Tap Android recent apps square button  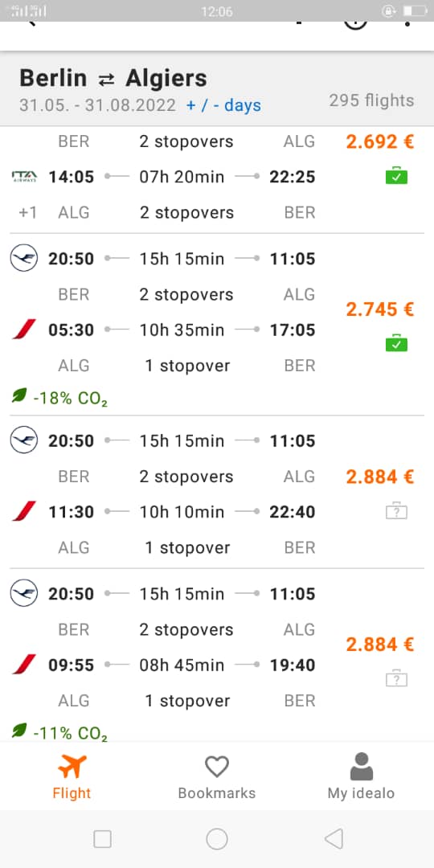pyautogui.click(x=102, y=838)
